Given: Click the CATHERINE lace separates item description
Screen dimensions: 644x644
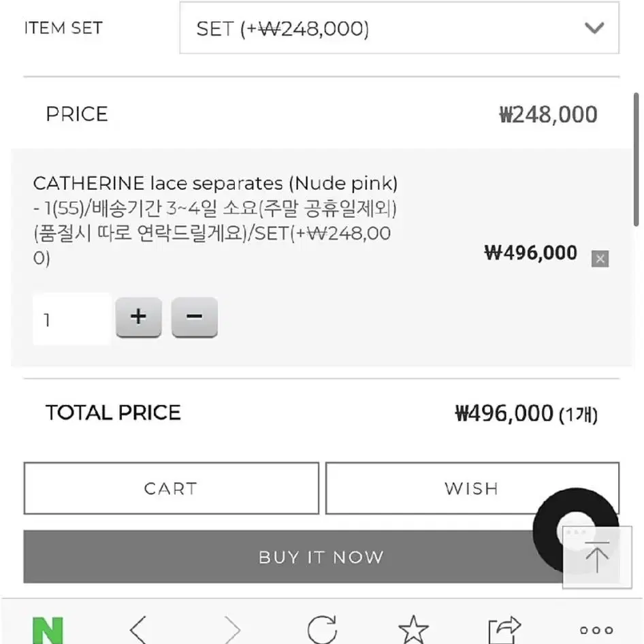Looking at the screenshot, I should [x=215, y=220].
